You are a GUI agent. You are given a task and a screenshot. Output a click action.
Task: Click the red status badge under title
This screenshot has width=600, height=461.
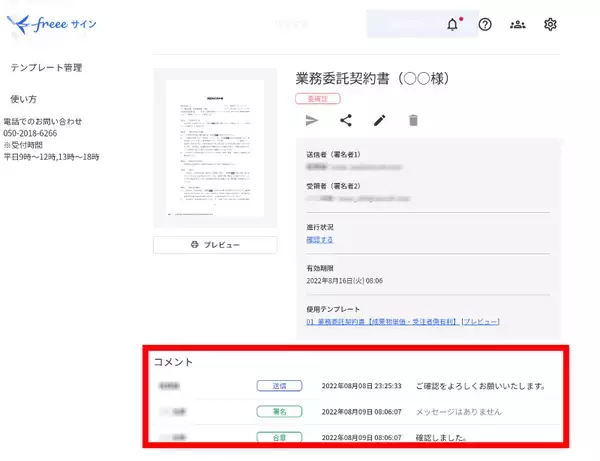tap(317, 99)
